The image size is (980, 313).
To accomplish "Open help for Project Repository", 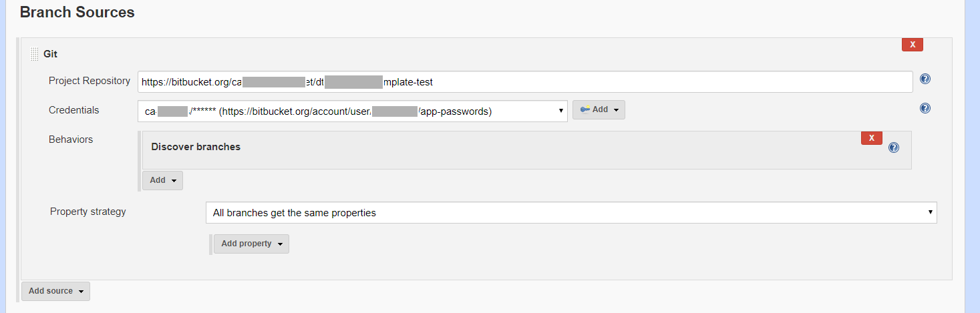I will tap(925, 79).
